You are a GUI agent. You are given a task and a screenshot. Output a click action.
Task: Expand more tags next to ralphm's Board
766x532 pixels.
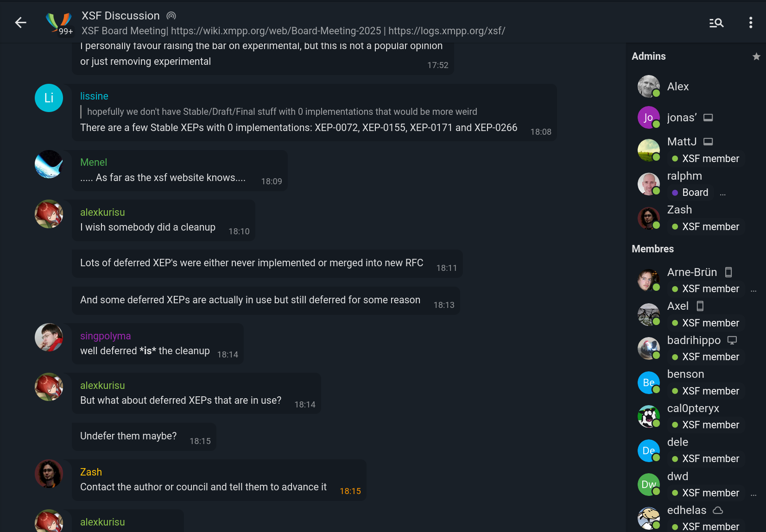point(723,193)
